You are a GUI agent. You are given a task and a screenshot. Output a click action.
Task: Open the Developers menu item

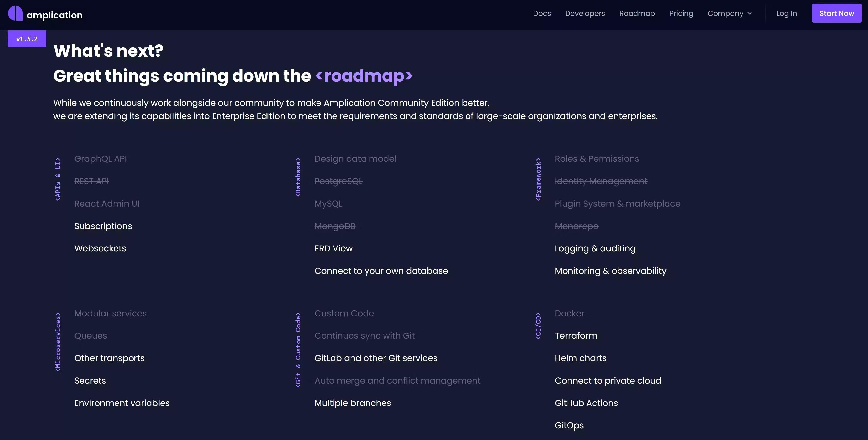tap(585, 13)
